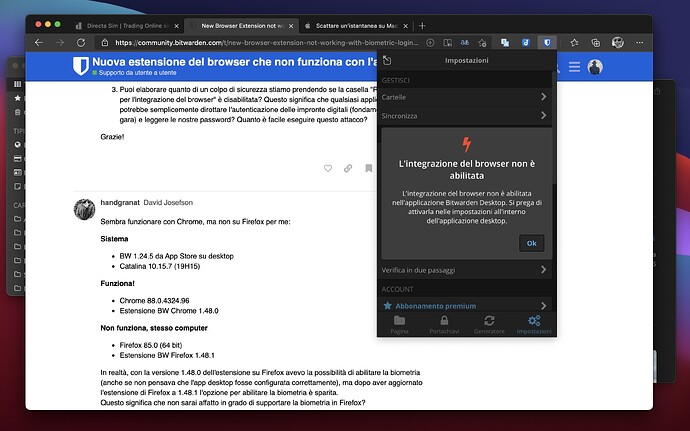
Task: Click the Bitwarden popup scrollbar
Action: (554, 128)
